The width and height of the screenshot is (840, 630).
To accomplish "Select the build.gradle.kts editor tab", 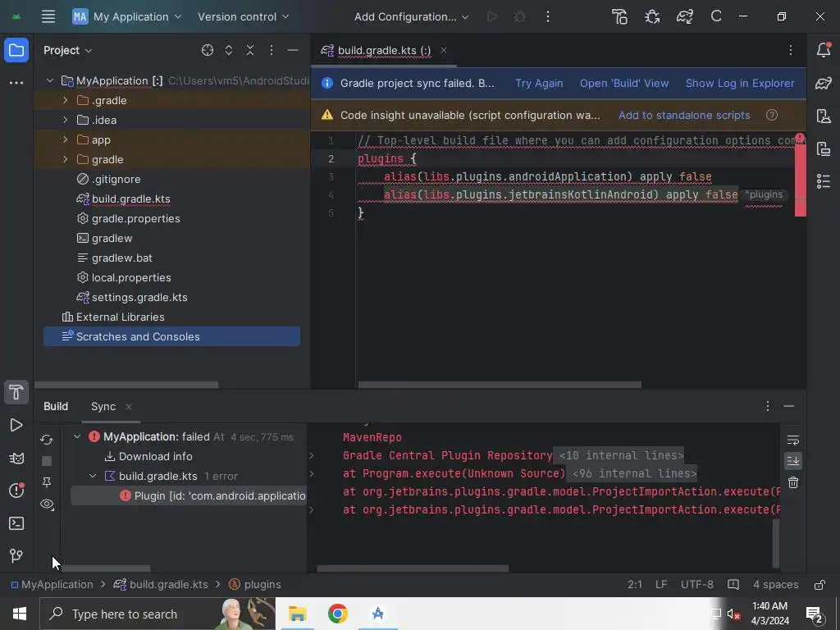I will point(384,50).
